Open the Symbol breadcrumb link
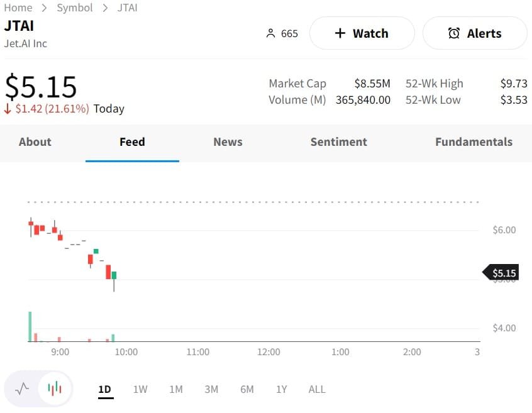 click(75, 8)
